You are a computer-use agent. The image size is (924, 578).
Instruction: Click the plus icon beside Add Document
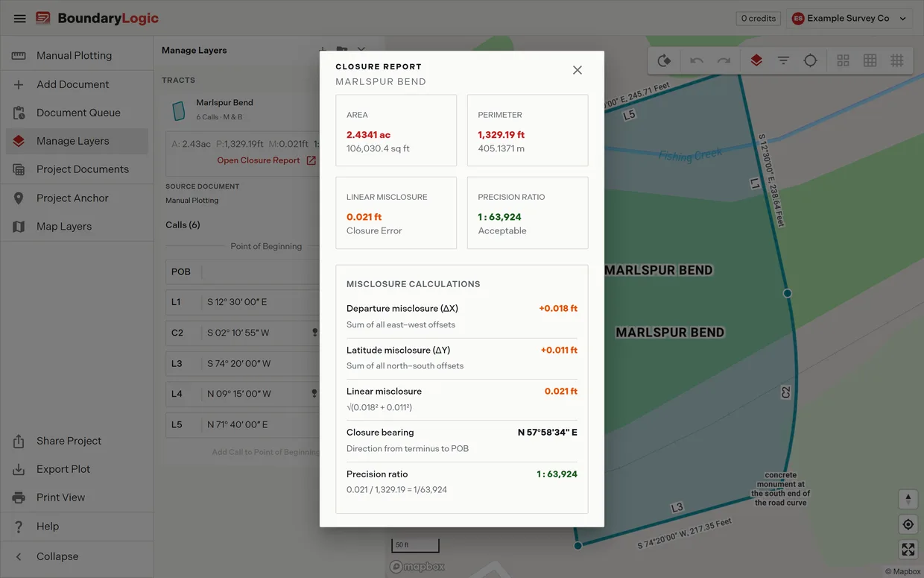19,84
